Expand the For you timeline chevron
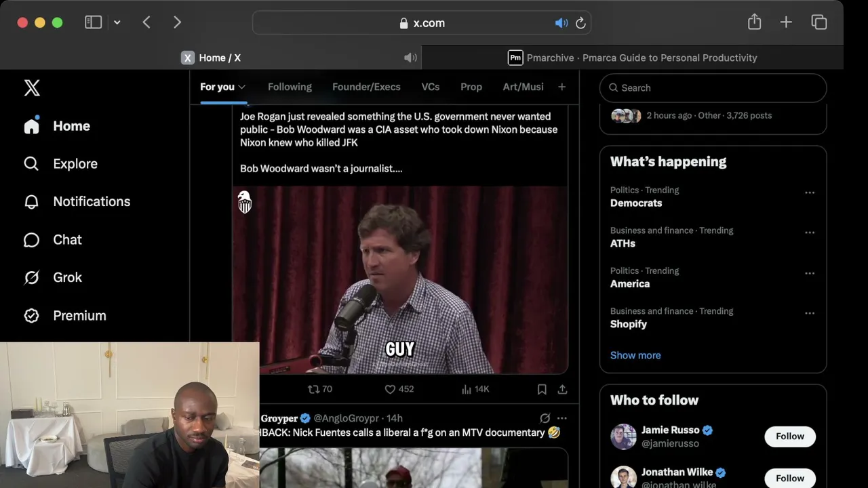The width and height of the screenshot is (868, 488). tap(241, 87)
